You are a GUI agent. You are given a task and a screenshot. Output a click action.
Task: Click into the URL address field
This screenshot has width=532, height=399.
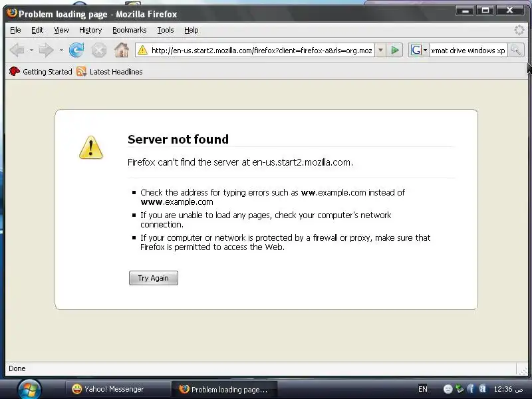[x=261, y=51]
